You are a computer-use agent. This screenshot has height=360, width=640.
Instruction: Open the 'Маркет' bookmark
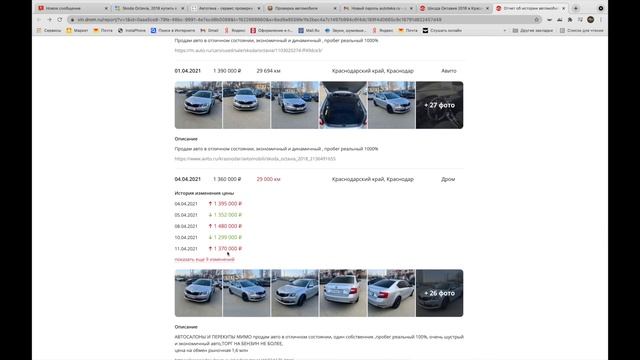coord(77,30)
